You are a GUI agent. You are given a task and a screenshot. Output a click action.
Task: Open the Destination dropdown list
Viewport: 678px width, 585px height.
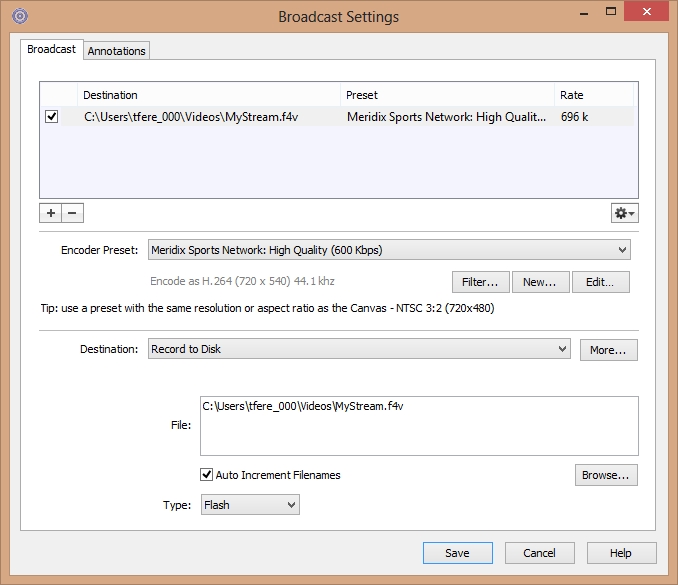coord(359,349)
